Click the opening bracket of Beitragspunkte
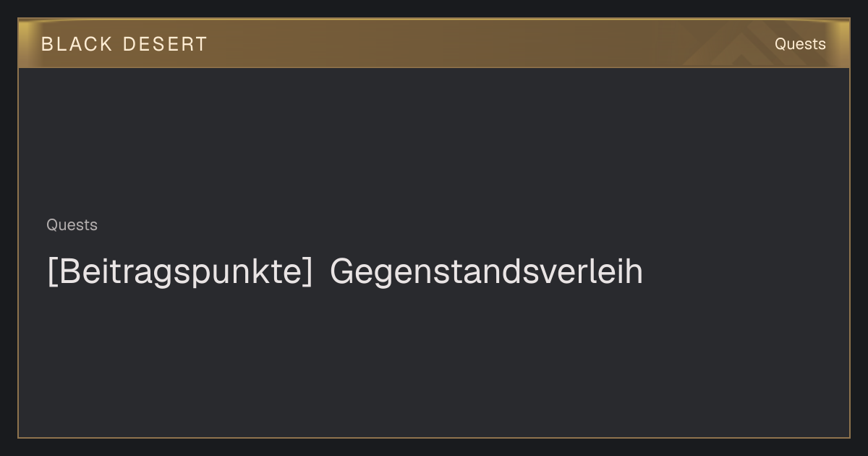This screenshot has height=456, width=868. [52, 272]
